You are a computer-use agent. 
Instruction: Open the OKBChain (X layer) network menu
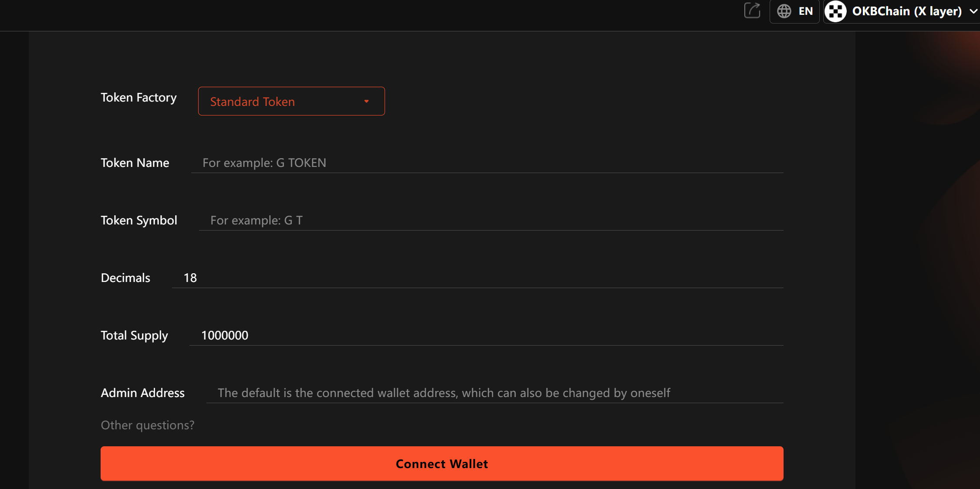[x=906, y=11]
